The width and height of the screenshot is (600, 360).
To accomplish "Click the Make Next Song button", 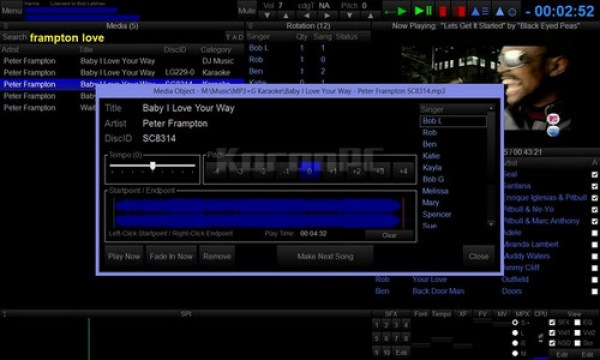I will 325,256.
